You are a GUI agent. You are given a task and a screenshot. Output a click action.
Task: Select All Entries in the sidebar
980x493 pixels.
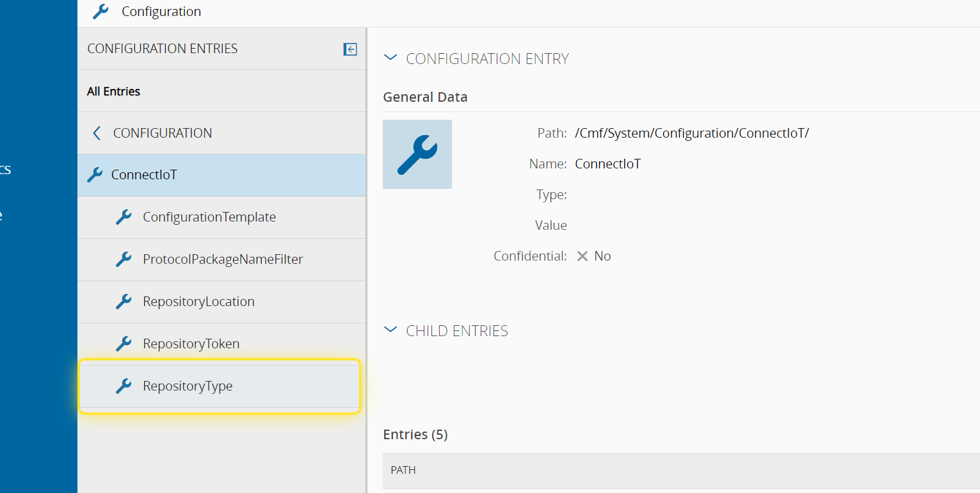click(113, 92)
